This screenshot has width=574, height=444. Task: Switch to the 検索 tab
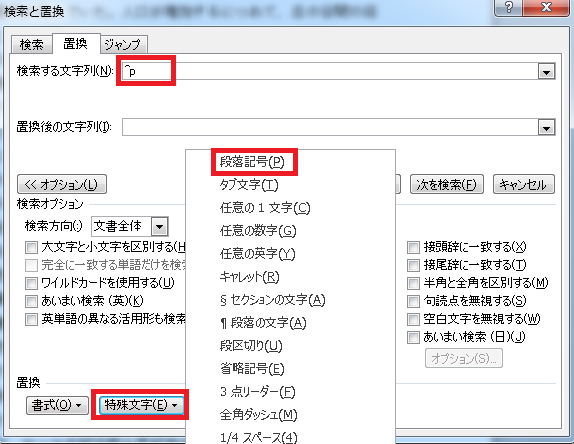click(31, 45)
